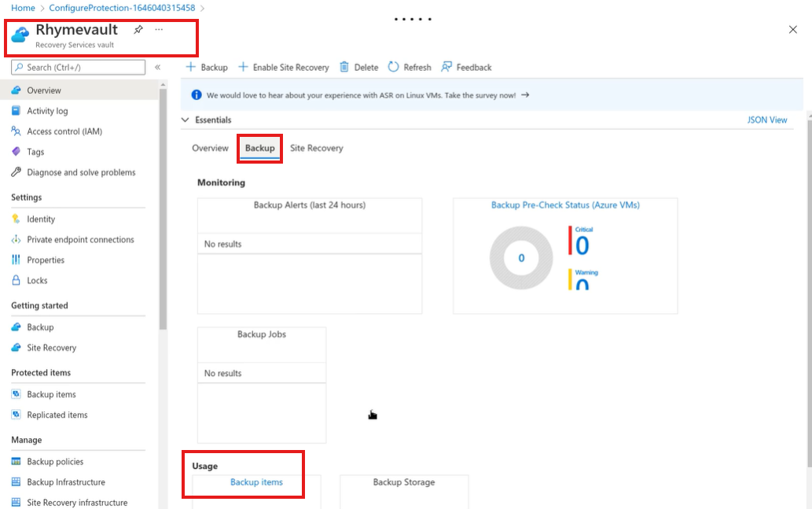Image resolution: width=812 pixels, height=509 pixels.
Task: Click the Backup Infrastructure icon
Action: [16, 481]
